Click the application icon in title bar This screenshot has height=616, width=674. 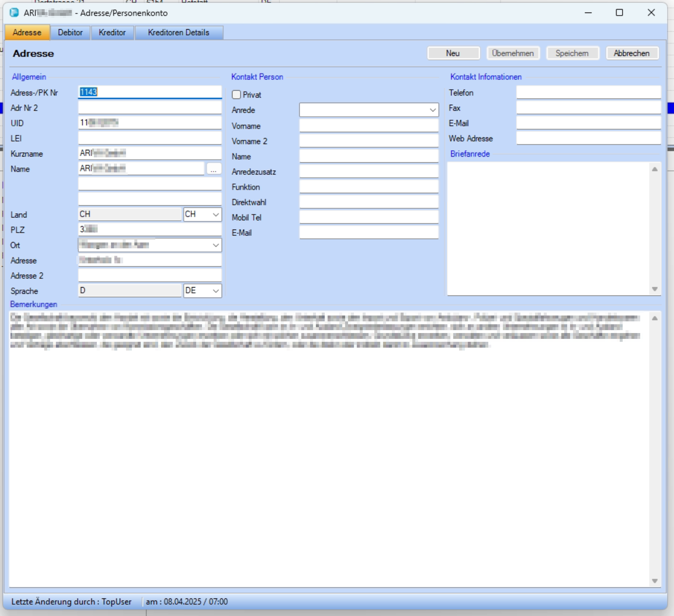tap(14, 13)
